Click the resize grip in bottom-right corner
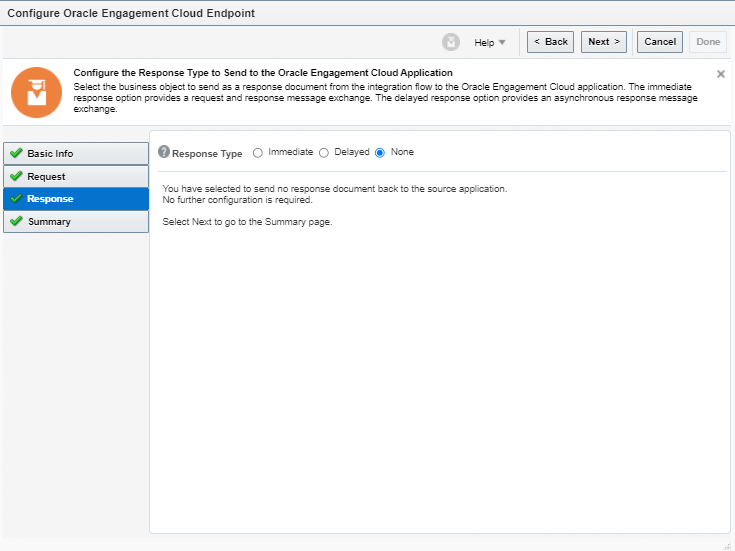 (727, 545)
